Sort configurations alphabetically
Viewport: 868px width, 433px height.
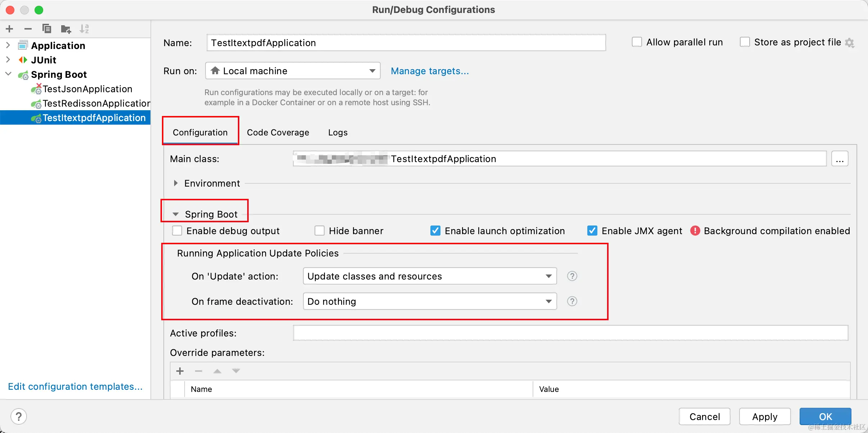pos(84,29)
